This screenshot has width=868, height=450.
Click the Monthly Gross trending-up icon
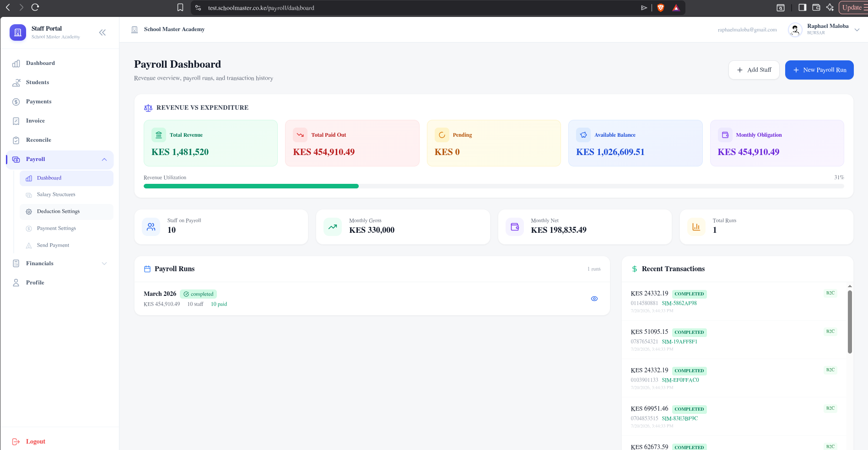[333, 227]
